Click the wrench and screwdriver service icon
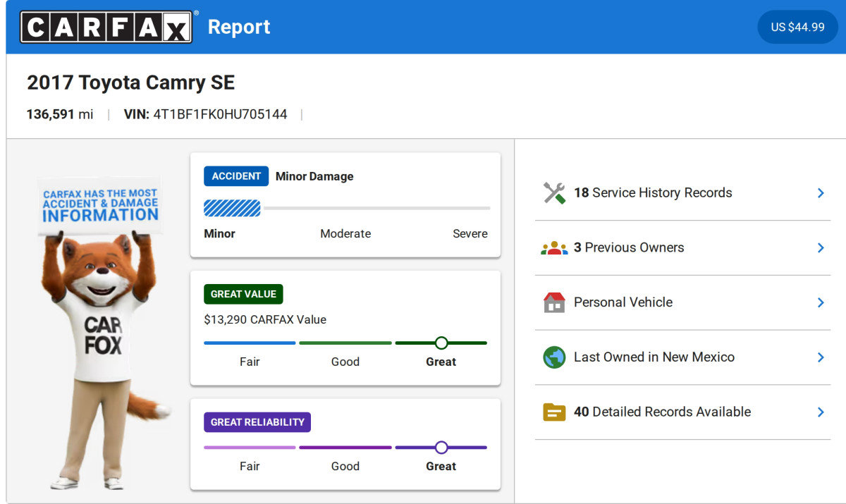Viewport: 846px width, 504px height. tap(555, 193)
